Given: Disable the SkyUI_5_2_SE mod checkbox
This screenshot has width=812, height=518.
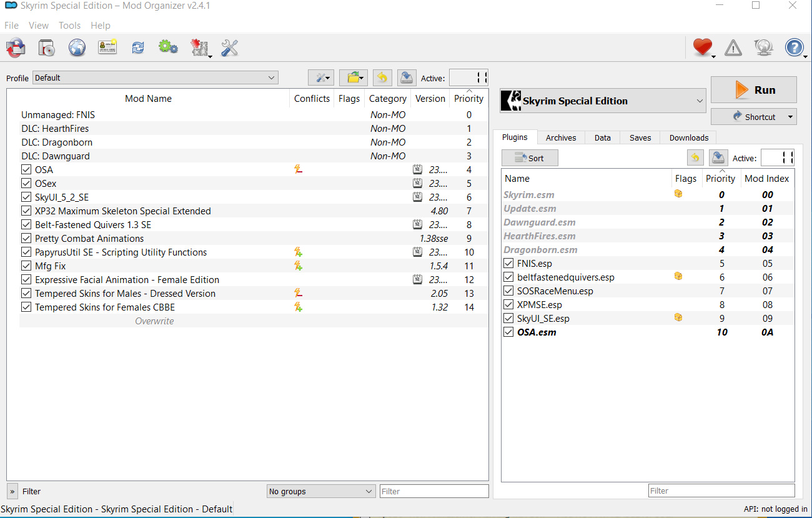Looking at the screenshot, I should coord(26,197).
